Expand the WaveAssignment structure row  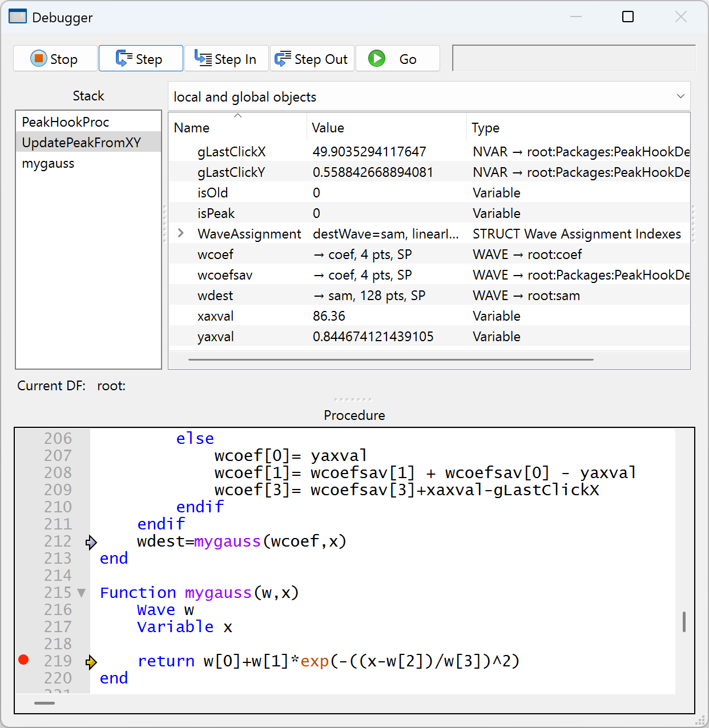[181, 233]
